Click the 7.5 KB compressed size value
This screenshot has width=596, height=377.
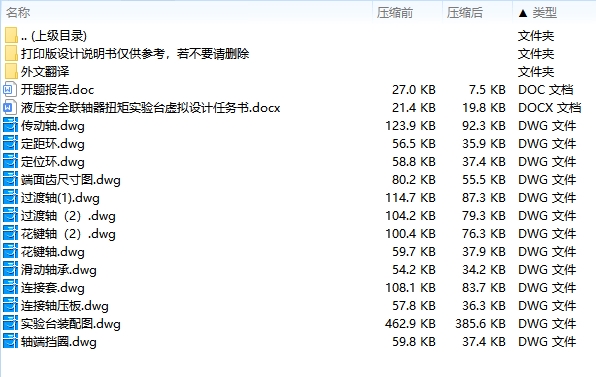coord(487,90)
